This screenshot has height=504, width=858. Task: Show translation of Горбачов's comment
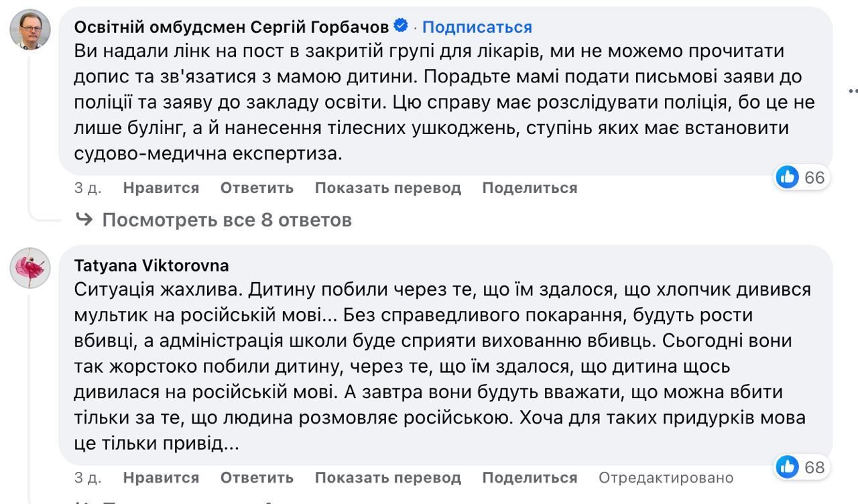tap(387, 188)
